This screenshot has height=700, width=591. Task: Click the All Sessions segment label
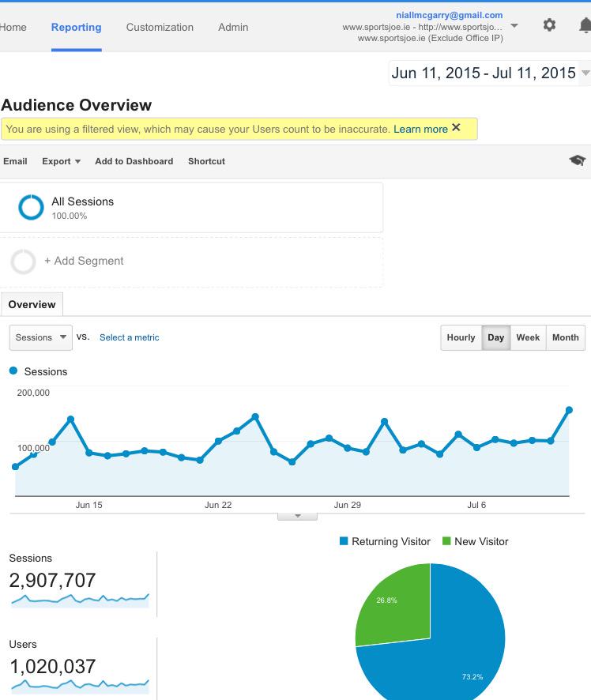point(83,201)
